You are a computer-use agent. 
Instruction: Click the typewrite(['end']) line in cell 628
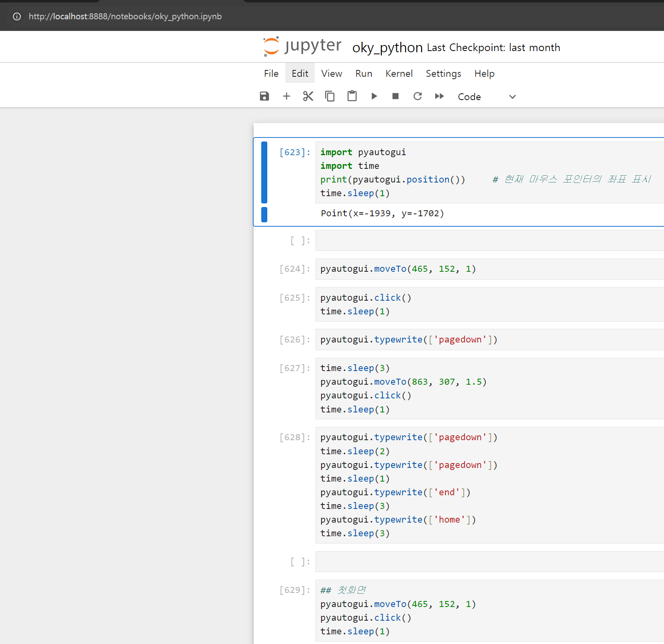pos(396,492)
